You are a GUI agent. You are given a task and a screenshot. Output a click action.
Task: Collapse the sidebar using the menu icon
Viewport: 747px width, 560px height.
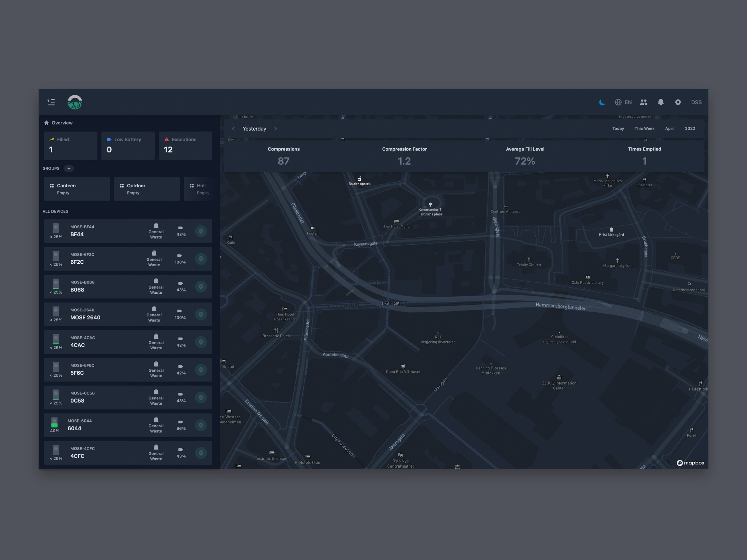[x=51, y=102]
